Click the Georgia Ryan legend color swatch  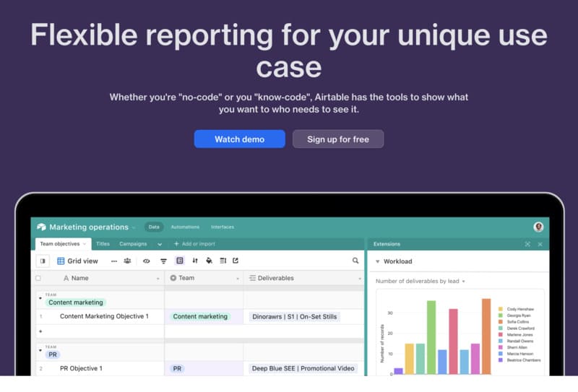point(501,315)
